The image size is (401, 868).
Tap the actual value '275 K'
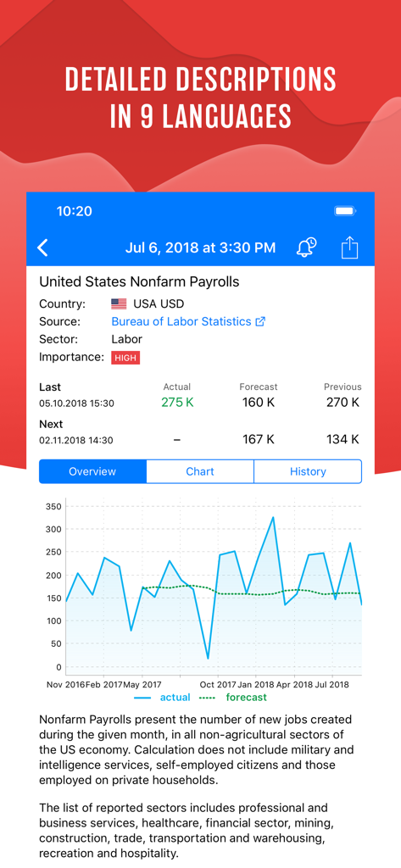point(177,403)
